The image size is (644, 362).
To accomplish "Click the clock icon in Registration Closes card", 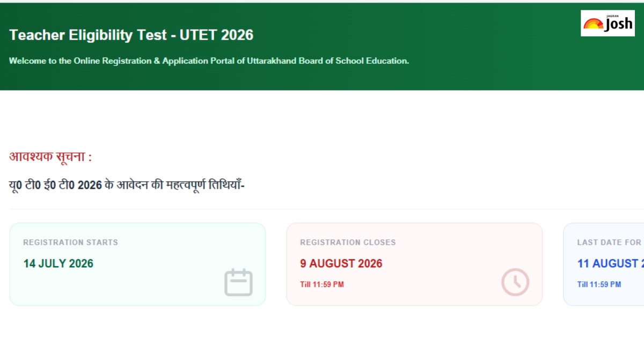I will pyautogui.click(x=515, y=282).
